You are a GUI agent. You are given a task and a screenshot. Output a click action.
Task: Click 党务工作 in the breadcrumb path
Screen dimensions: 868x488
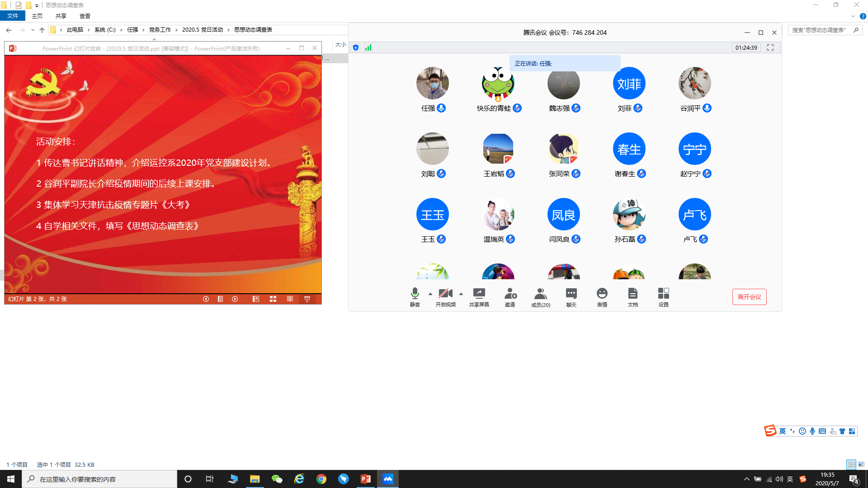coord(160,30)
